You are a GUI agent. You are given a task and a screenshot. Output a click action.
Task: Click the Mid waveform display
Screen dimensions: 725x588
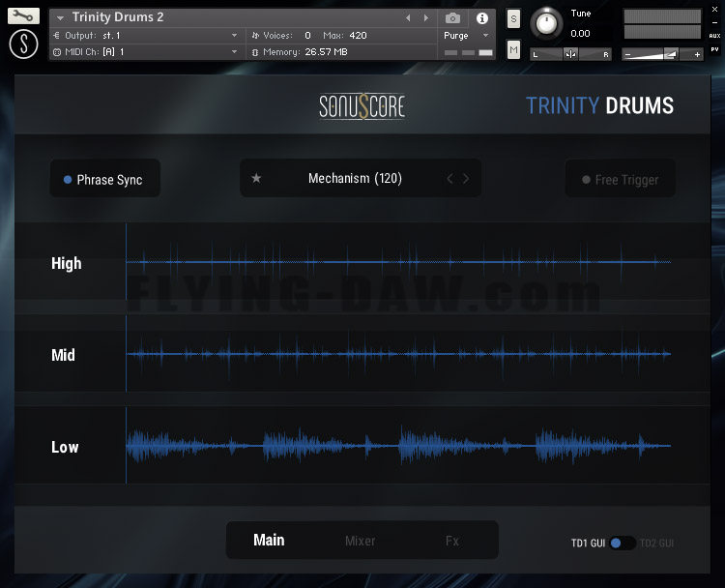coord(398,354)
